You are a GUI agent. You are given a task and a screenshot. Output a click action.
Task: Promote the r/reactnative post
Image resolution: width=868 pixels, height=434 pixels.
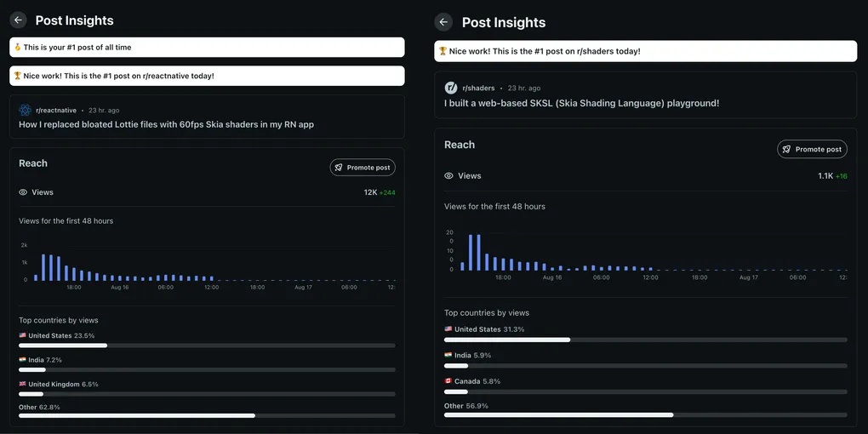(363, 167)
